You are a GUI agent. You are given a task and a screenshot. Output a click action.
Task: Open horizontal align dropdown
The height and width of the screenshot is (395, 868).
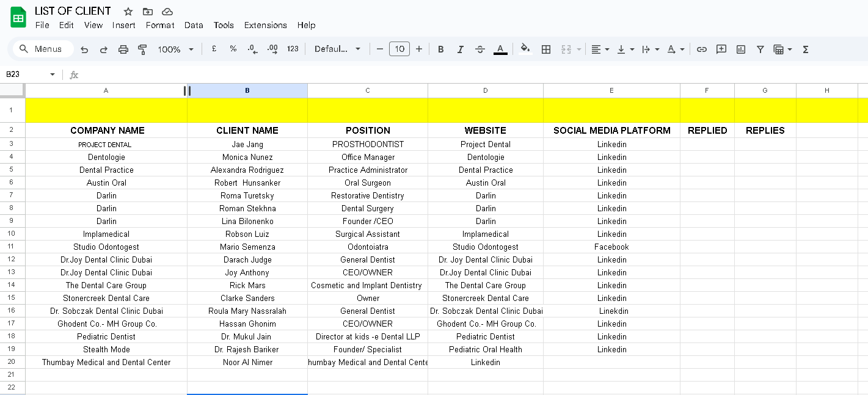click(600, 49)
